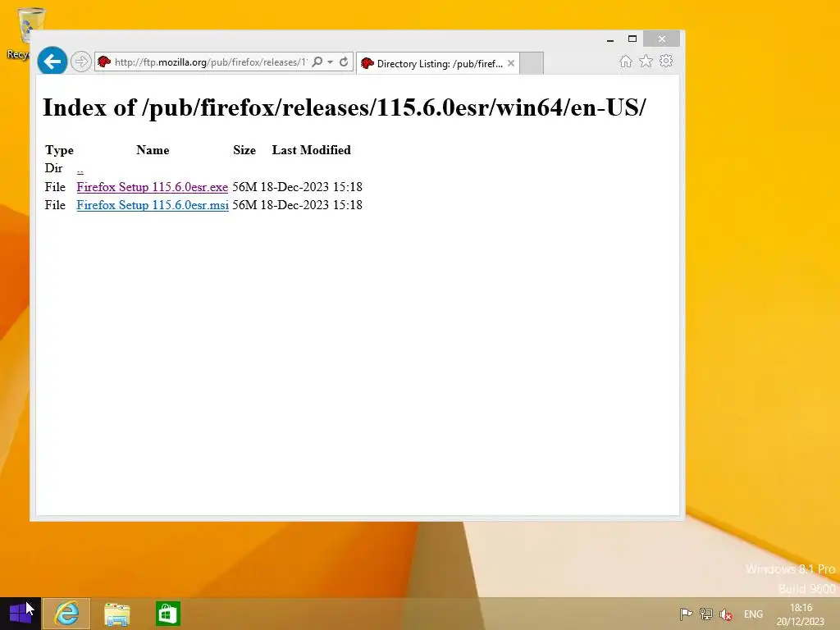
Task: Click the network status tray icon
Action: coord(706,614)
